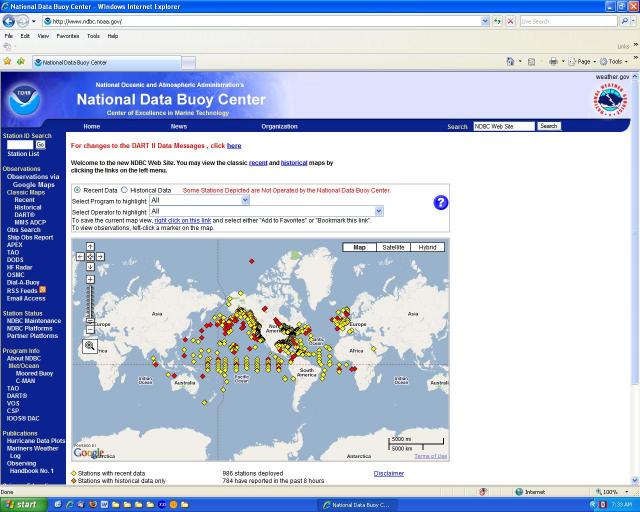Click the Firefox icon in taskbar

point(93,505)
